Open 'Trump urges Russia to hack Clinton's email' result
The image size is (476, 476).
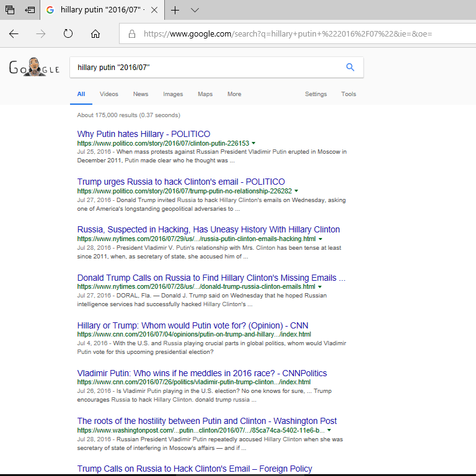pyautogui.click(x=181, y=182)
